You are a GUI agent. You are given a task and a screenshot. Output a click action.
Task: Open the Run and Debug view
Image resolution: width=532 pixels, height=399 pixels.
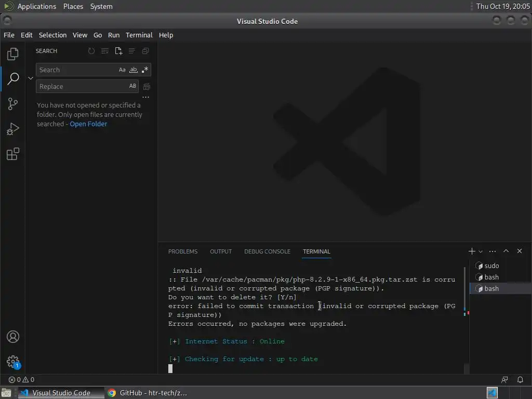pos(13,129)
